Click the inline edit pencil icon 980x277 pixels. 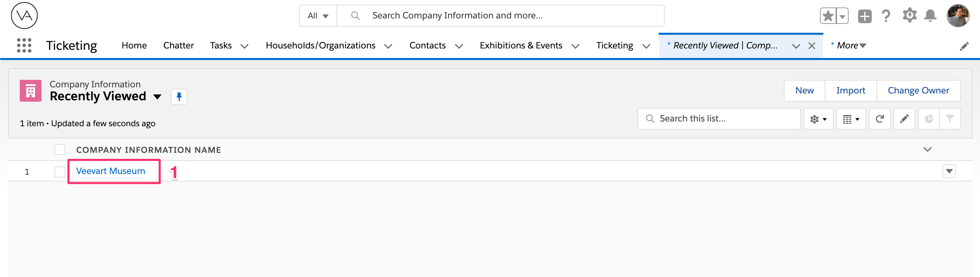coord(904,118)
